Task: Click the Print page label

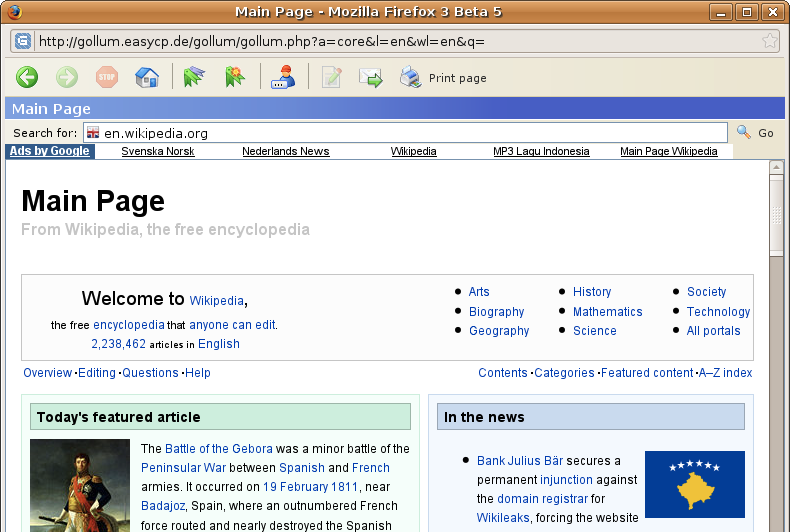Action: click(x=457, y=78)
